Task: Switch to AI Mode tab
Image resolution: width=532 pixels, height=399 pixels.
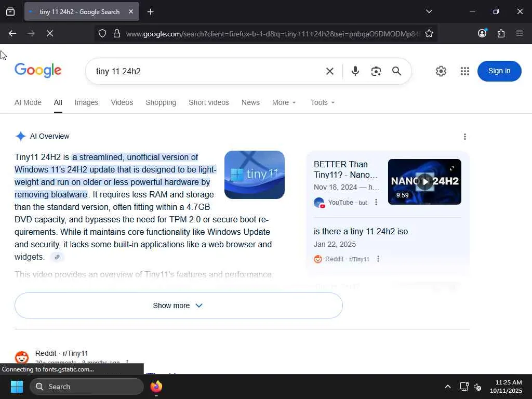Action: click(28, 102)
